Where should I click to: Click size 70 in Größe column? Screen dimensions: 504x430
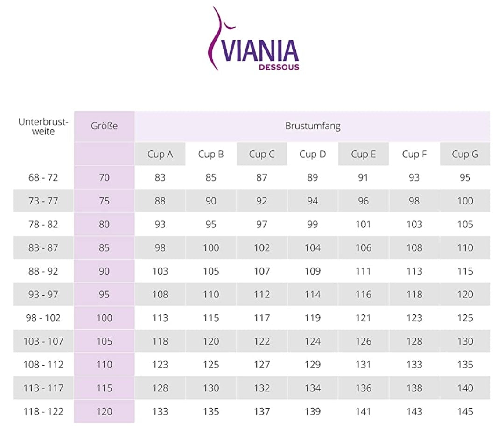[104, 178]
